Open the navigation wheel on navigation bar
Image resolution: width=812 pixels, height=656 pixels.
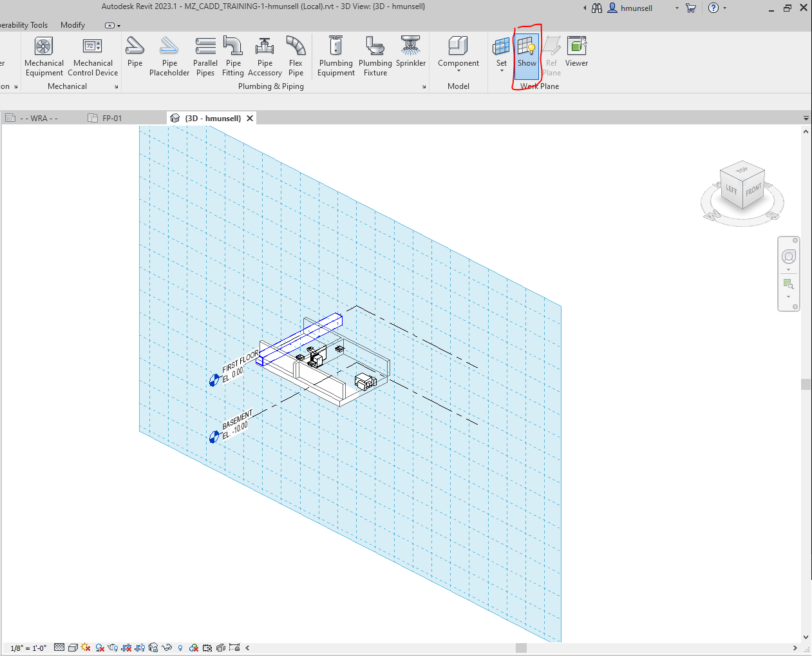coord(789,256)
